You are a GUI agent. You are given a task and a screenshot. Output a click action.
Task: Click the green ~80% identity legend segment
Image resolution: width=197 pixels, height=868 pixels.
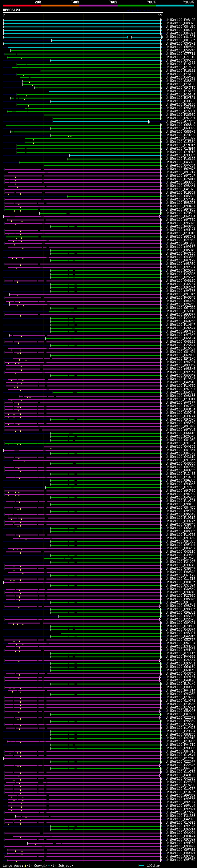coord(137,6)
